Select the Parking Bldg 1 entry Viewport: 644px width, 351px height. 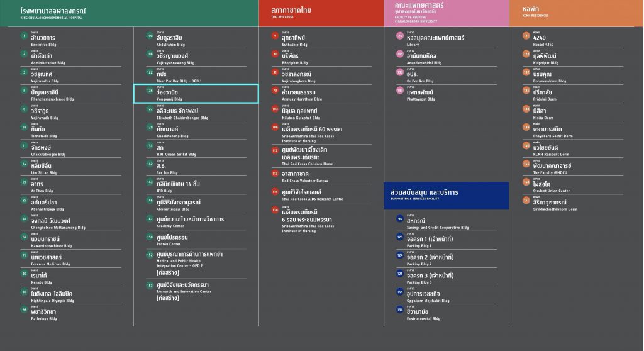[447, 240]
